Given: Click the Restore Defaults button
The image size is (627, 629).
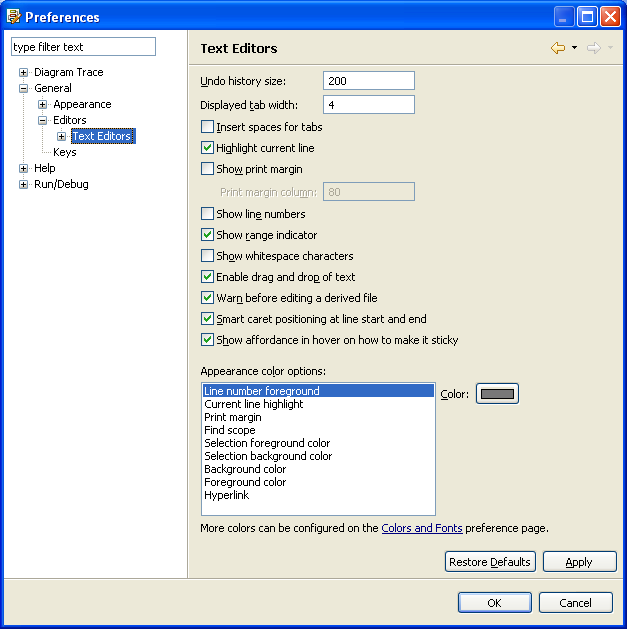Looking at the screenshot, I should [490, 562].
